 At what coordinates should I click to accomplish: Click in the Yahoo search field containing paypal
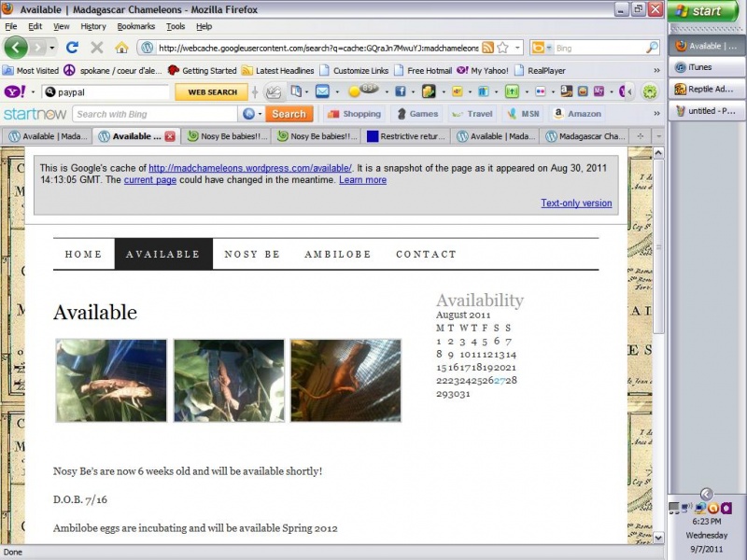pyautogui.click(x=106, y=91)
